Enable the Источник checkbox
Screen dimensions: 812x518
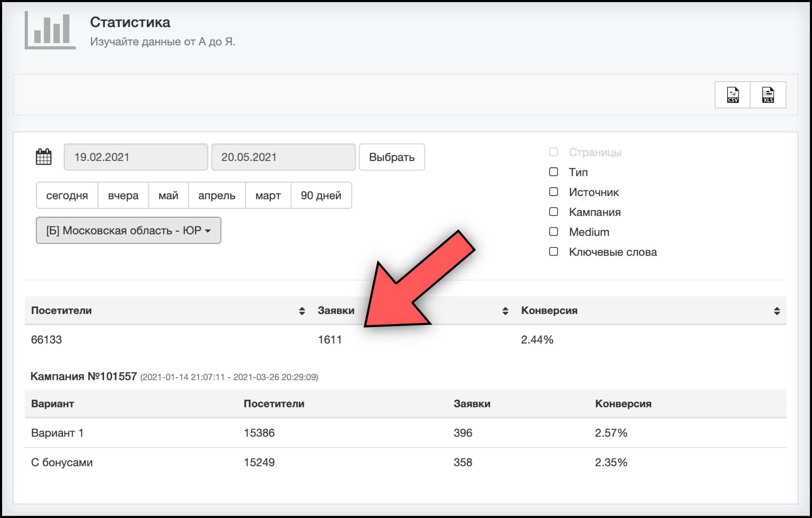[553, 192]
